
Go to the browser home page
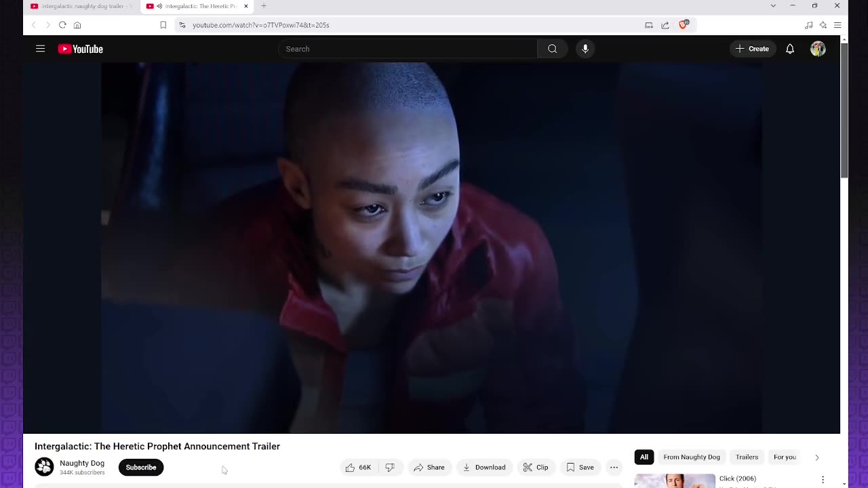click(77, 25)
